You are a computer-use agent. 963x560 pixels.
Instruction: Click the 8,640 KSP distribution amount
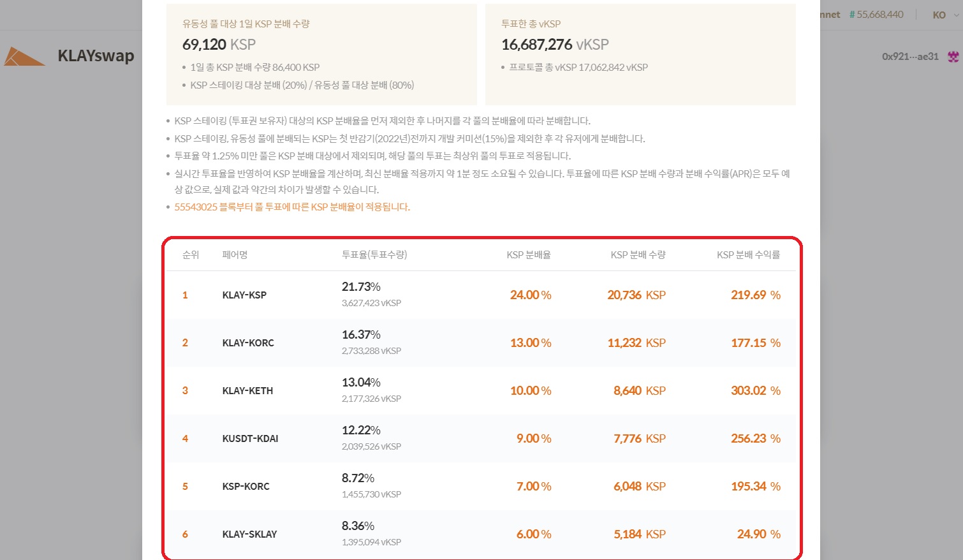tap(640, 391)
